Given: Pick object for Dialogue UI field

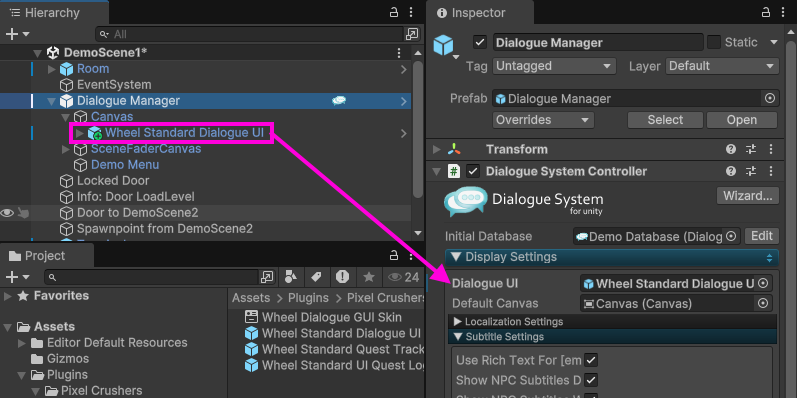Looking at the screenshot, I should [762, 283].
